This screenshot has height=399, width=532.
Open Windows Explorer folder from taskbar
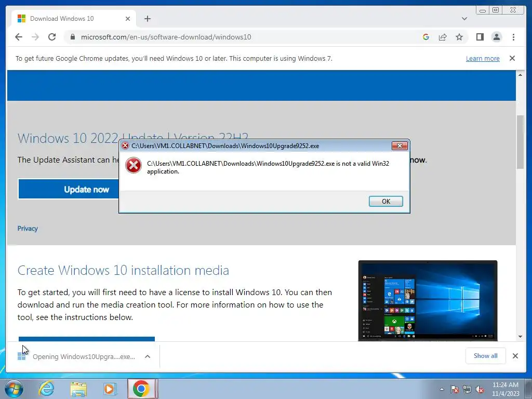tap(78, 389)
